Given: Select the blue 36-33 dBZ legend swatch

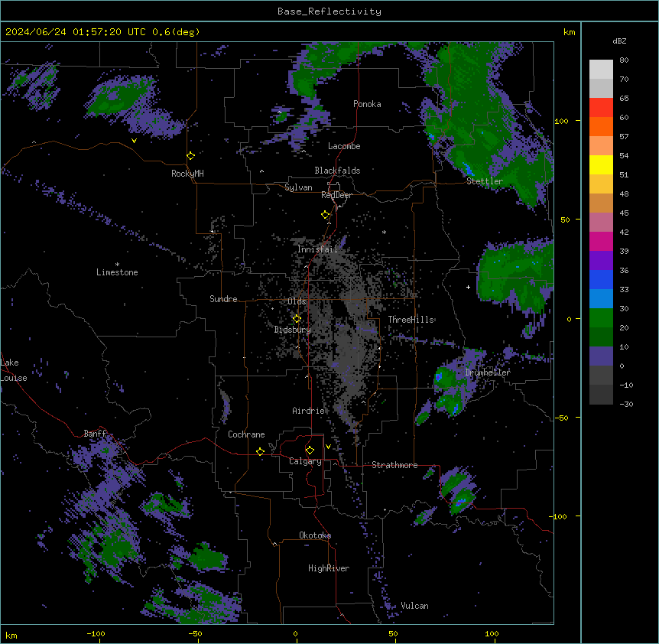Looking at the screenshot, I should [x=601, y=280].
